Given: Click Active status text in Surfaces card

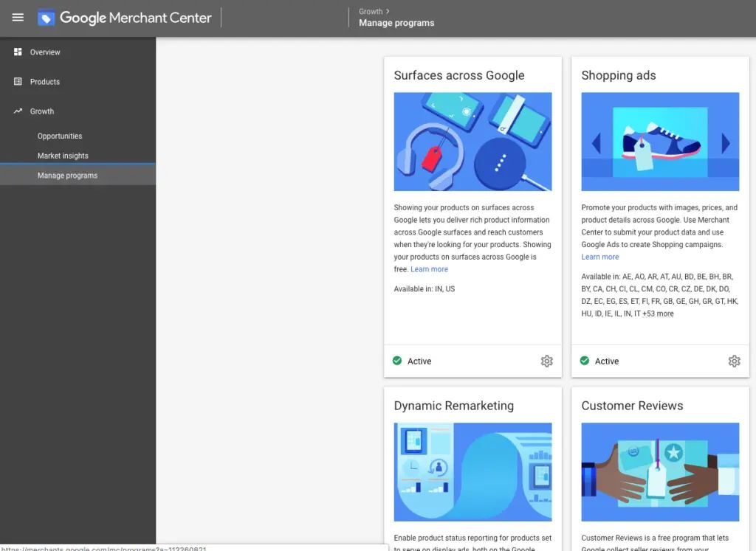Looking at the screenshot, I should point(419,361).
